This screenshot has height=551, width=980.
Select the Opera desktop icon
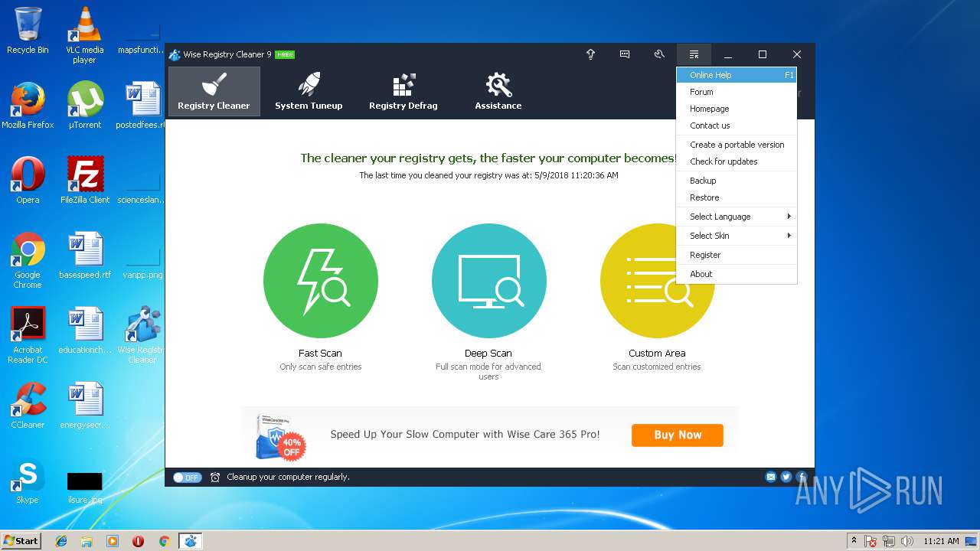click(28, 181)
